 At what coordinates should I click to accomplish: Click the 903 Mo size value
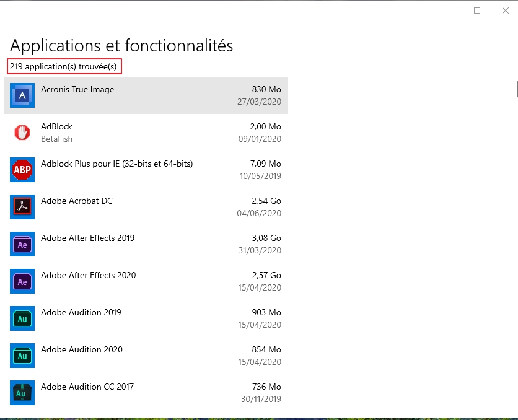click(x=266, y=312)
